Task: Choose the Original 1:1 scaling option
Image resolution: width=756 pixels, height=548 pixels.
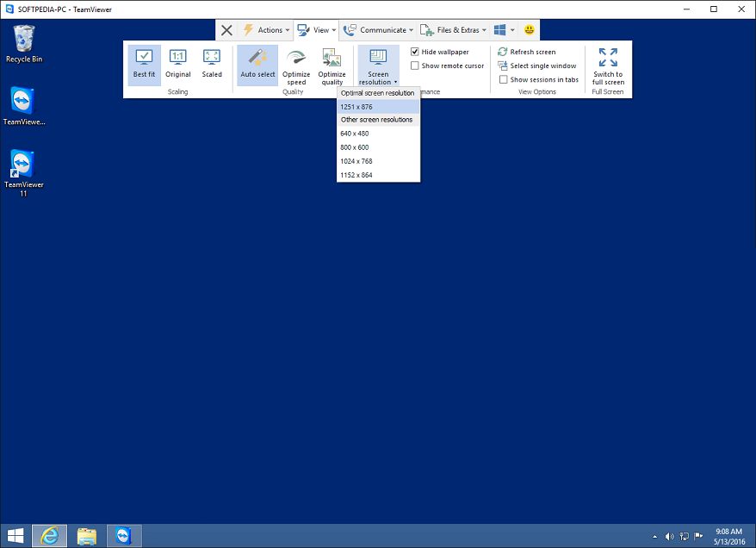Action: click(178, 65)
